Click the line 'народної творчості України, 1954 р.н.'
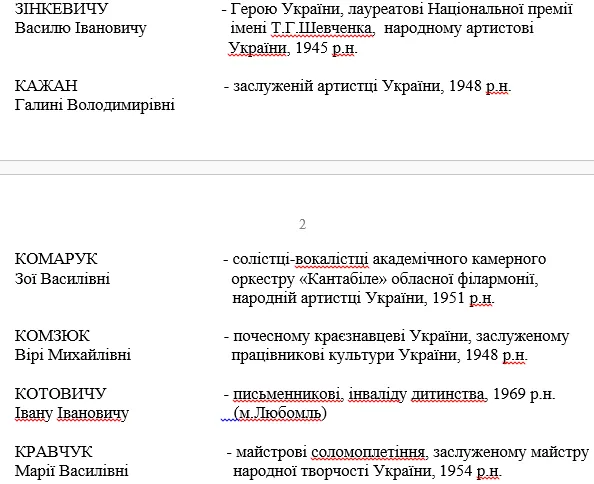 (367, 471)
